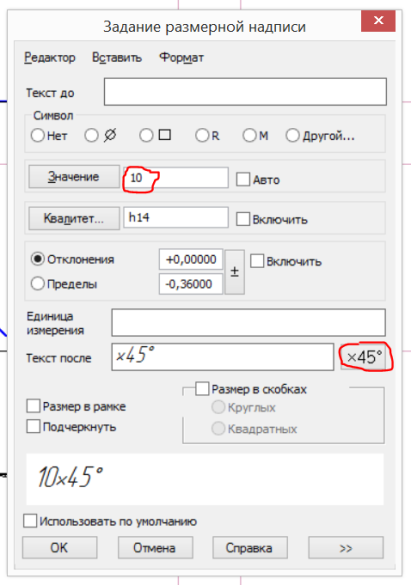
Task: Click the ± deviation toggle button
Action: 235,272
